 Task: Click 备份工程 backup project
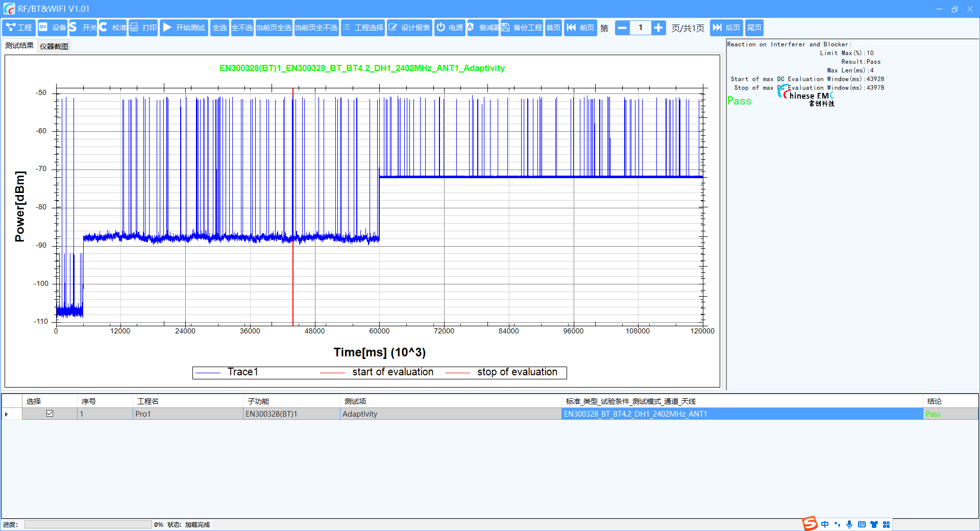[x=522, y=28]
